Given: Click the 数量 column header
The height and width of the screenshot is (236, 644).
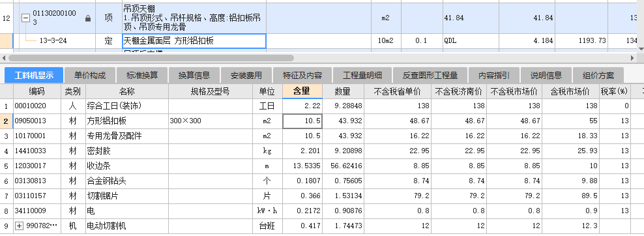Looking at the screenshot, I should click(343, 91).
